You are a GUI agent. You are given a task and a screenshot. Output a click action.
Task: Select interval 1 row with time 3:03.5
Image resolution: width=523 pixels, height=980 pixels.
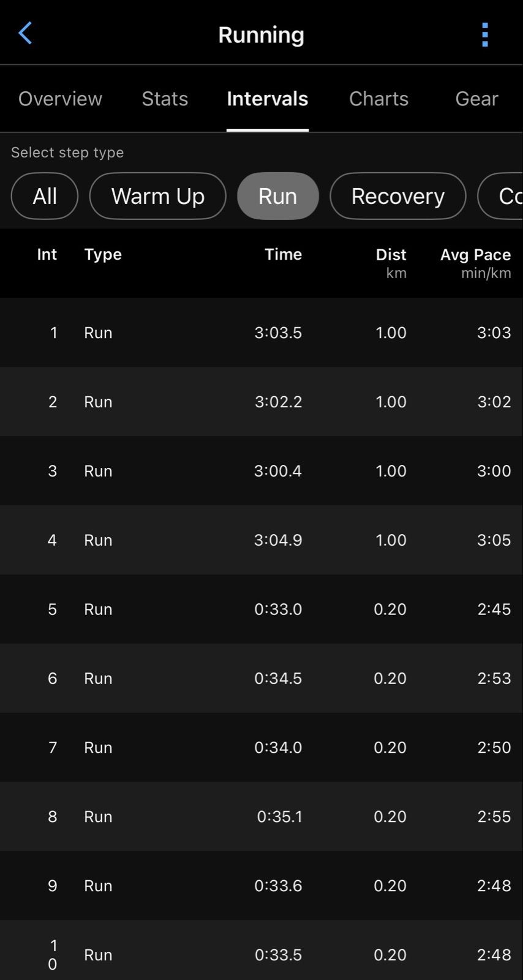pos(261,333)
